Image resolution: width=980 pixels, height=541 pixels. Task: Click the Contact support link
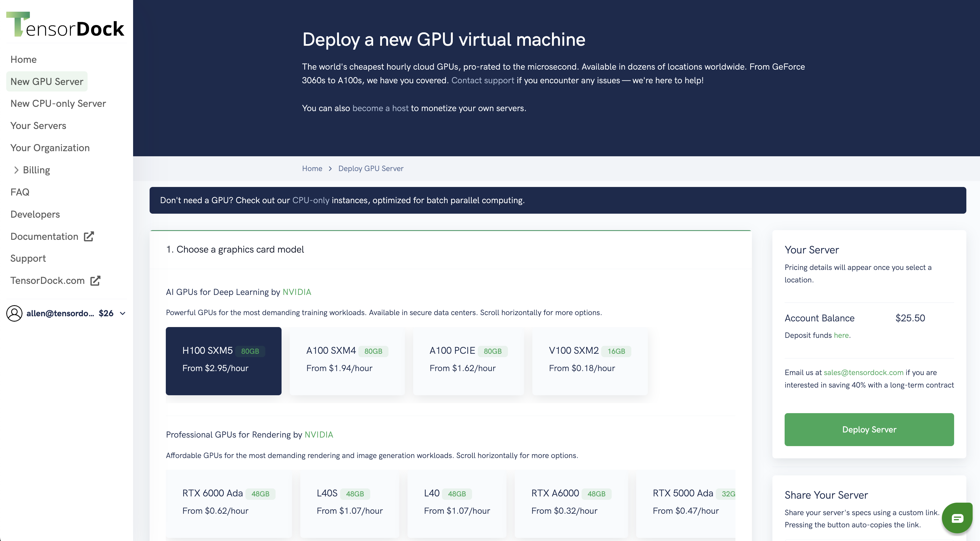pos(482,80)
